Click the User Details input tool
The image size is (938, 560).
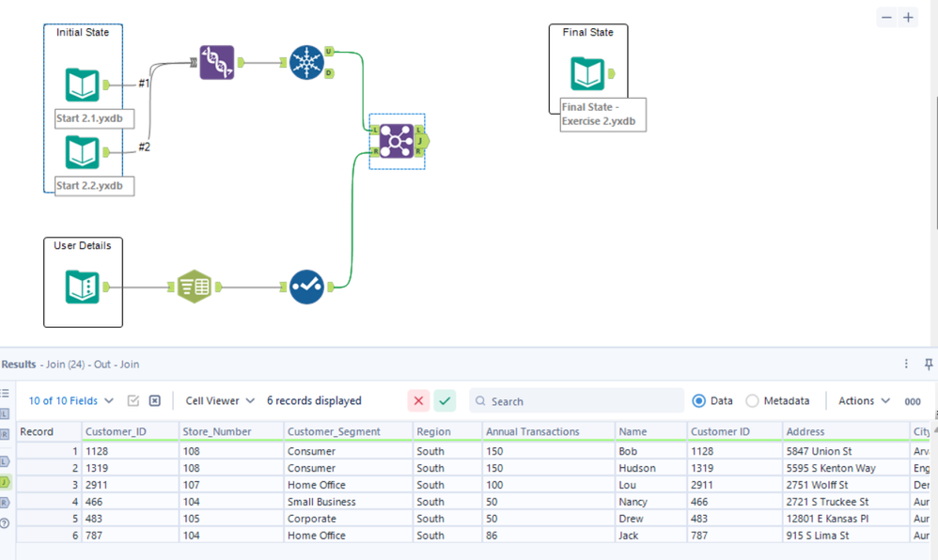coord(83,287)
